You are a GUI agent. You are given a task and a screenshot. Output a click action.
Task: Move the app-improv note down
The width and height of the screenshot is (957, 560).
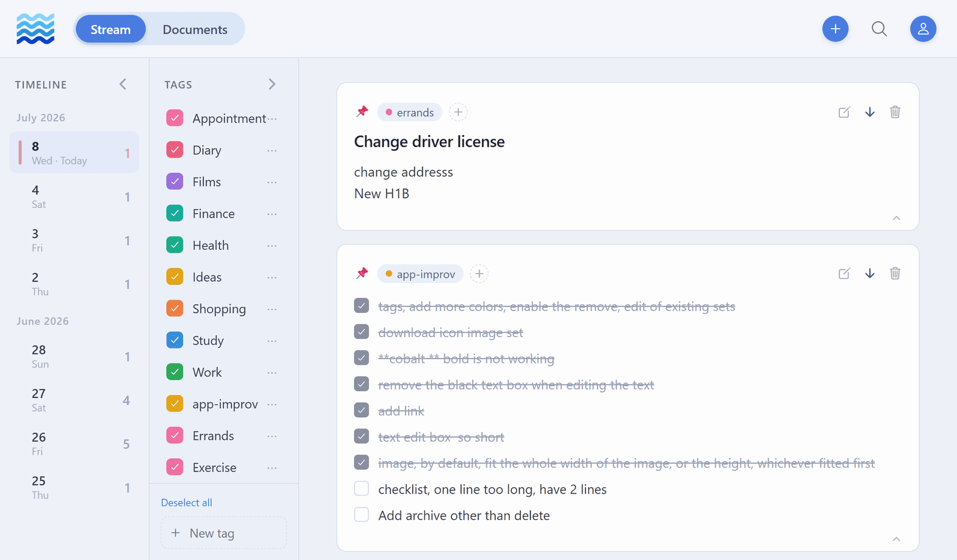(870, 274)
